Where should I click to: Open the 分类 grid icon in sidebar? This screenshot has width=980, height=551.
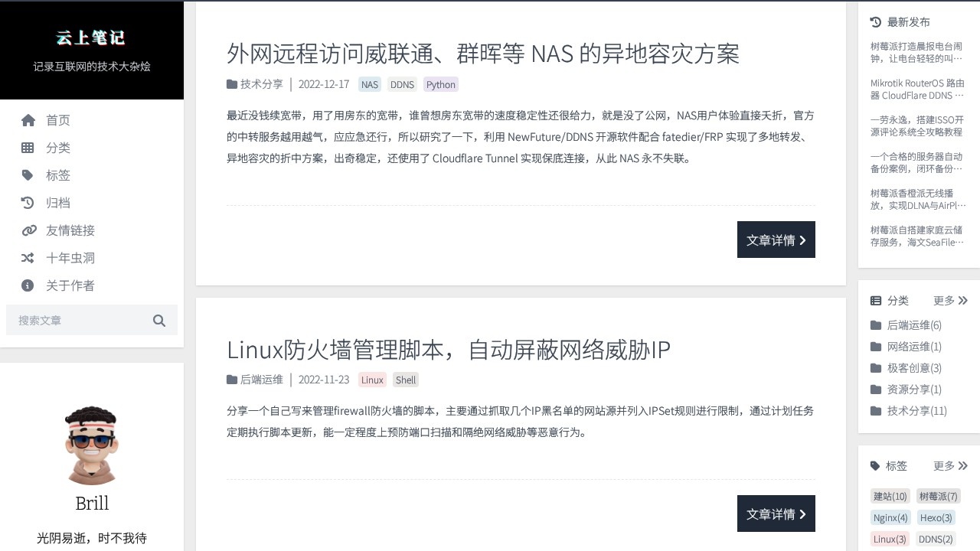28,148
